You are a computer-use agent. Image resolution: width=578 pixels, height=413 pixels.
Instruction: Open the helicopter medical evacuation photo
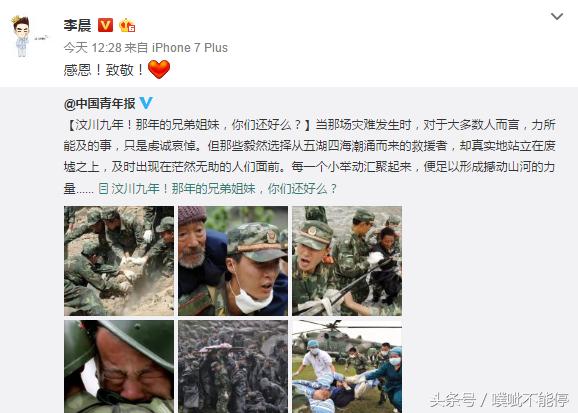tap(347, 367)
